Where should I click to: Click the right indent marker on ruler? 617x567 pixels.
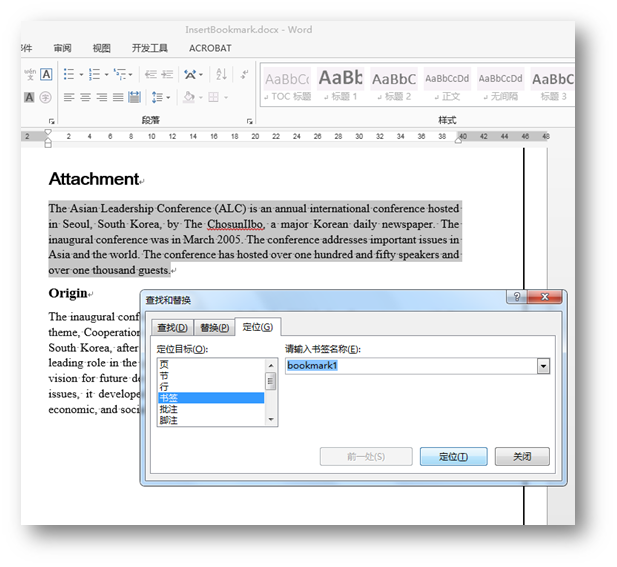point(458,139)
